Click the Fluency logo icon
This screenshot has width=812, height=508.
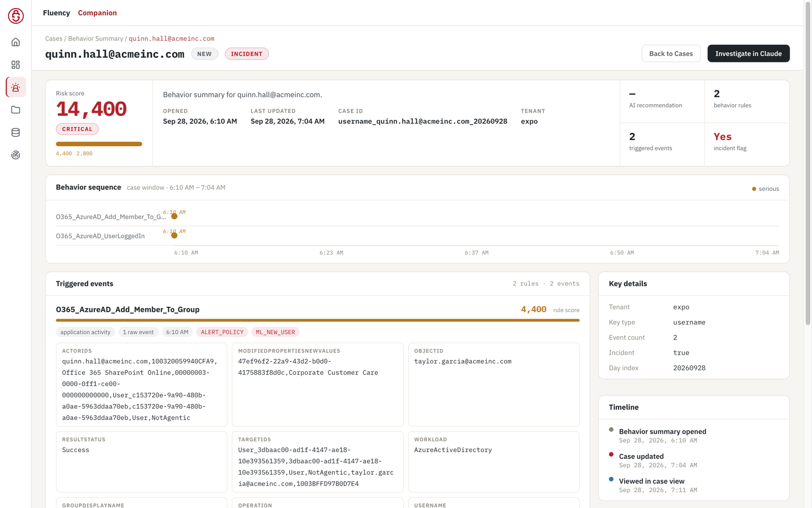16,16
